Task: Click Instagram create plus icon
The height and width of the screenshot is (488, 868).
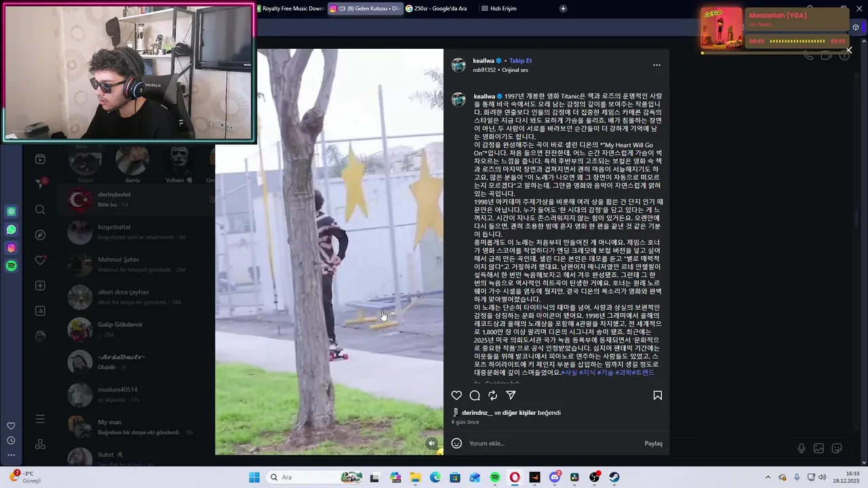Action: point(40,286)
